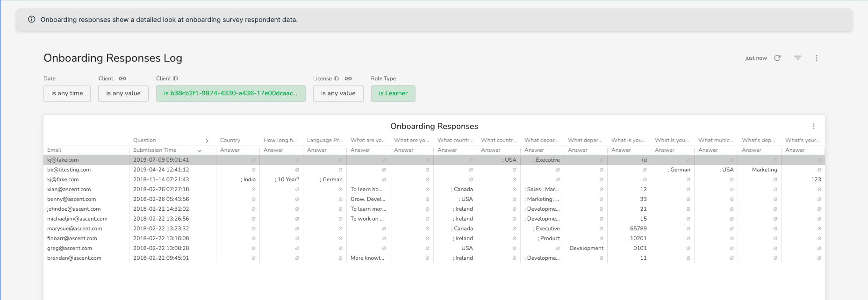Select email greg@ascent.com
Image resolution: width=868 pixels, height=300 pixels.
point(70,248)
